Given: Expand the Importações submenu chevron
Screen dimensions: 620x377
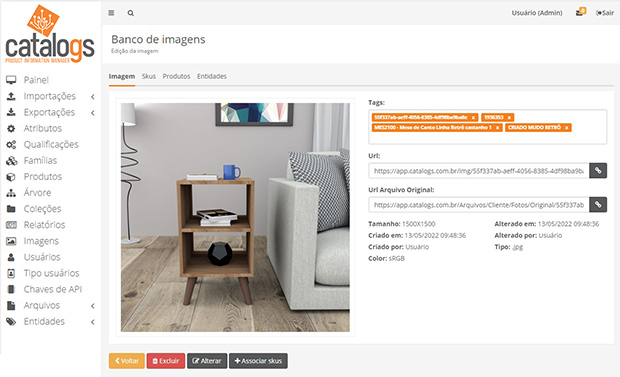Looking at the screenshot, I should 93,97.
